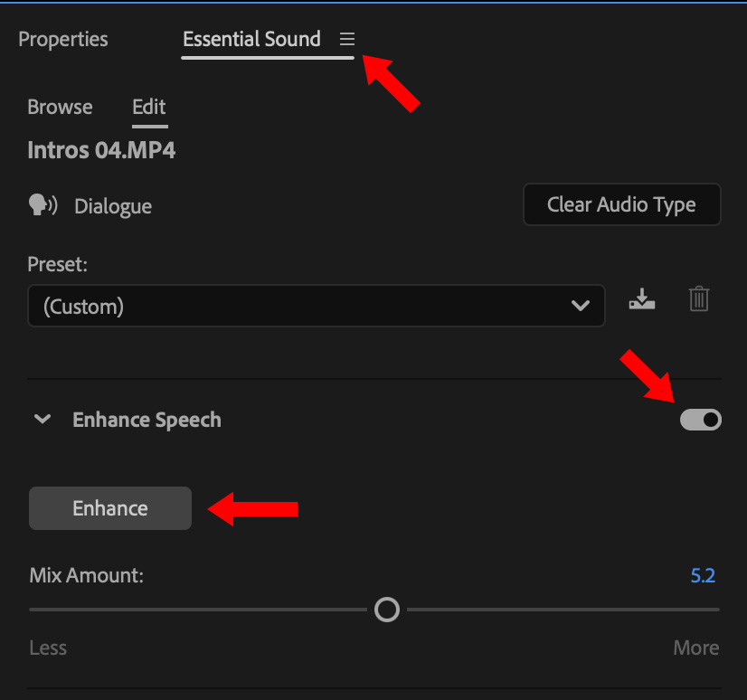The image size is (747, 700).
Task: Click the Enhance Speech section heading
Action: pos(147,420)
